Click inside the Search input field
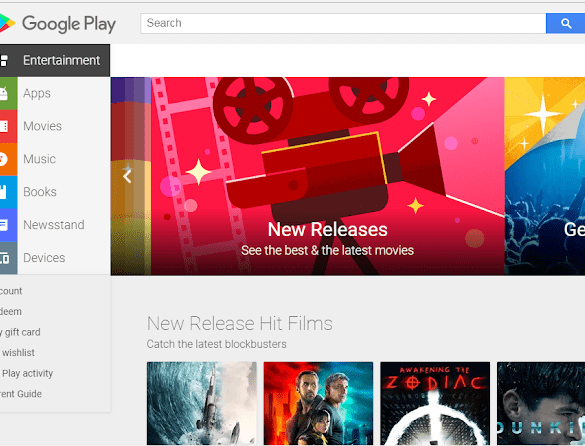Image resolution: width=585 pixels, height=446 pixels. click(343, 24)
